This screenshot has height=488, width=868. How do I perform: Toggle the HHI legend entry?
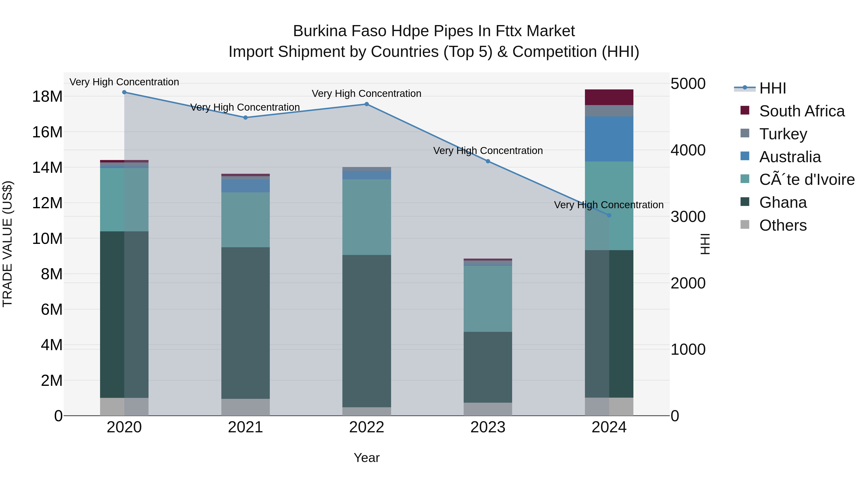click(x=760, y=88)
